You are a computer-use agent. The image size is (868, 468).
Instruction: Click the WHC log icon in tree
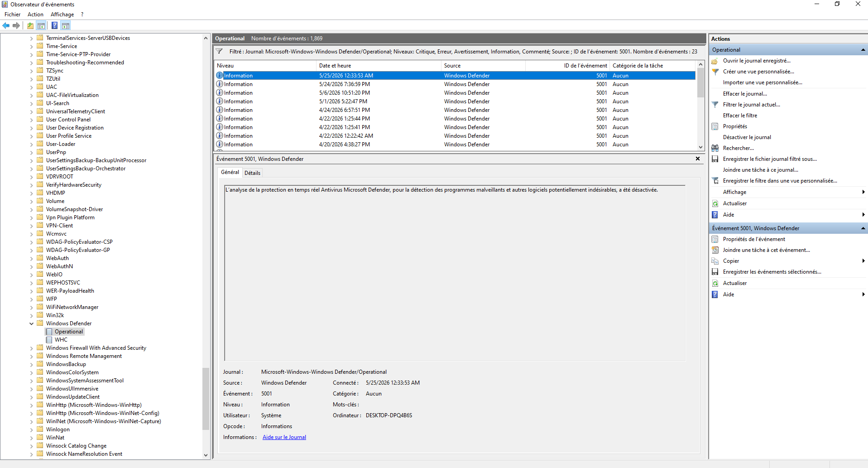49,340
